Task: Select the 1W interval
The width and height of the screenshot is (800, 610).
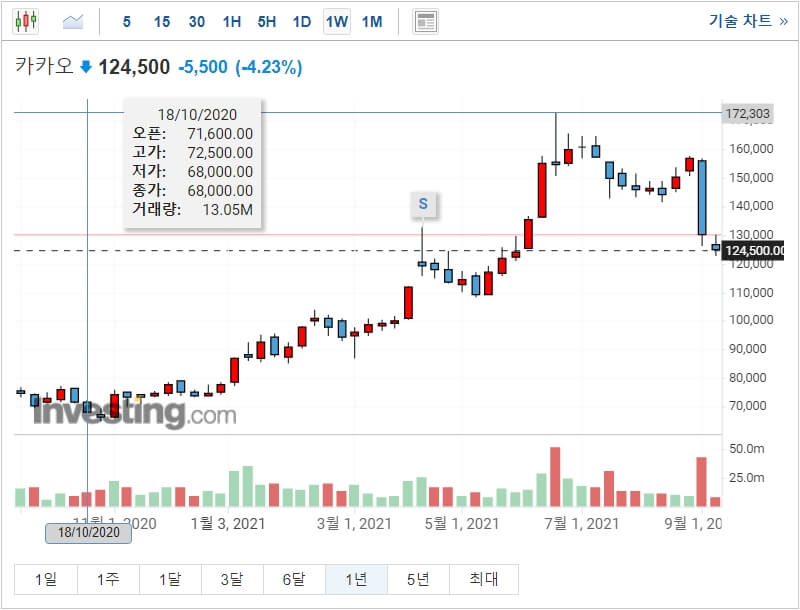Action: click(x=337, y=22)
